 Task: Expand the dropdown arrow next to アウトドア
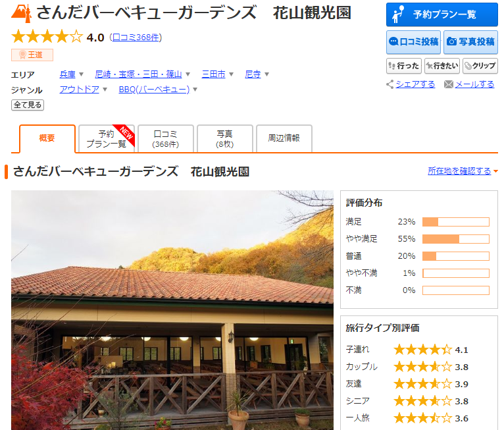pyautogui.click(x=105, y=90)
